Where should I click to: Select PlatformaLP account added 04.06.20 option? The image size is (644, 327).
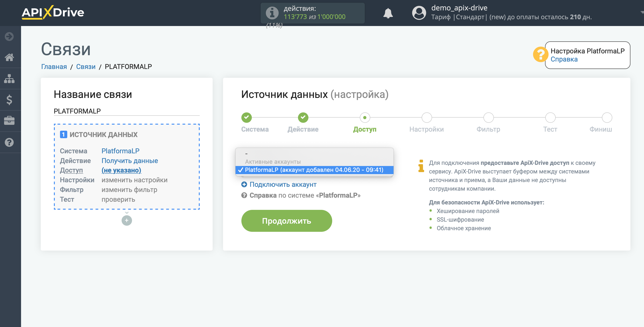tap(314, 170)
